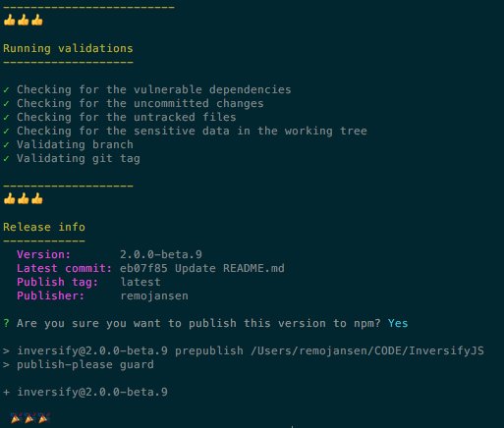The image size is (504, 428).
Task: Click the publisher name remojansen
Action: tap(154, 295)
